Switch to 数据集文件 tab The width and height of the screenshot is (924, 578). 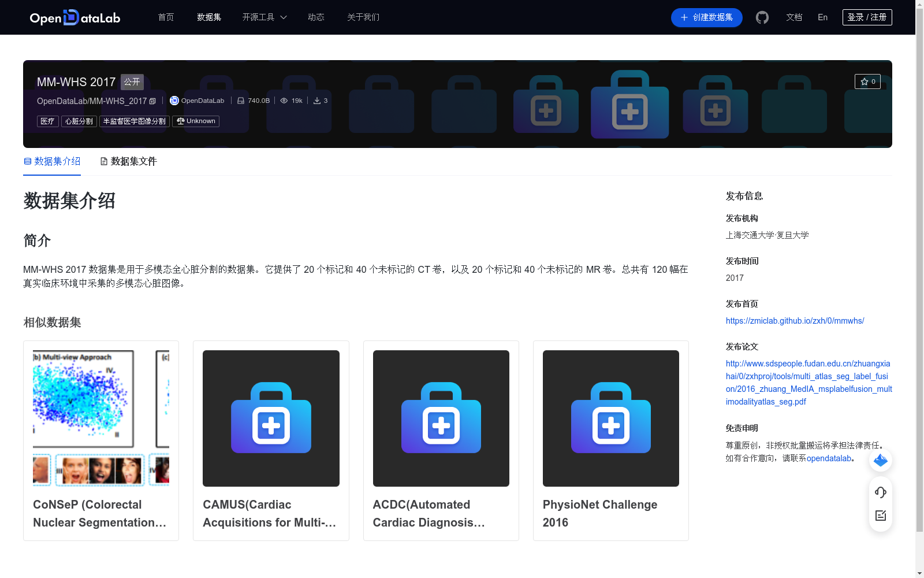click(128, 161)
